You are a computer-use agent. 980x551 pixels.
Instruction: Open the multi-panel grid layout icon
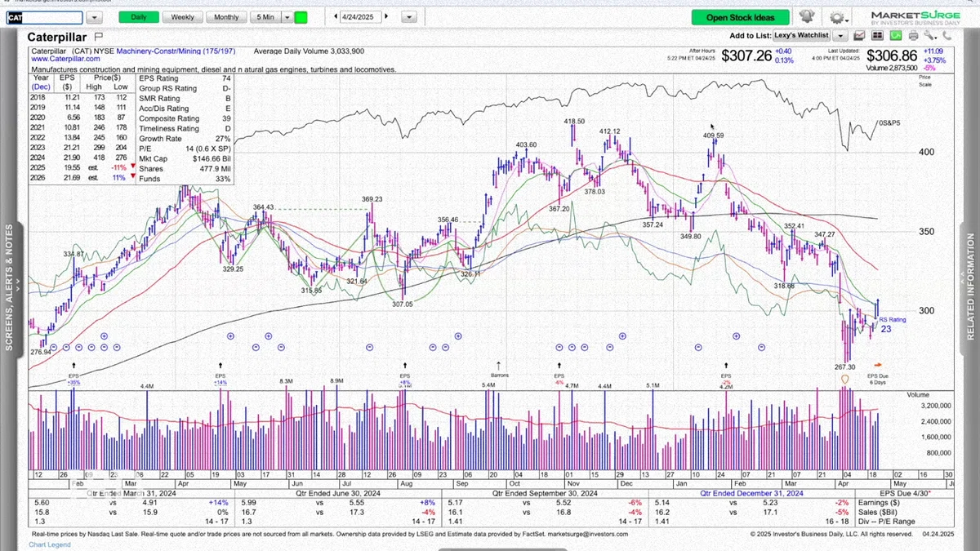point(877,35)
